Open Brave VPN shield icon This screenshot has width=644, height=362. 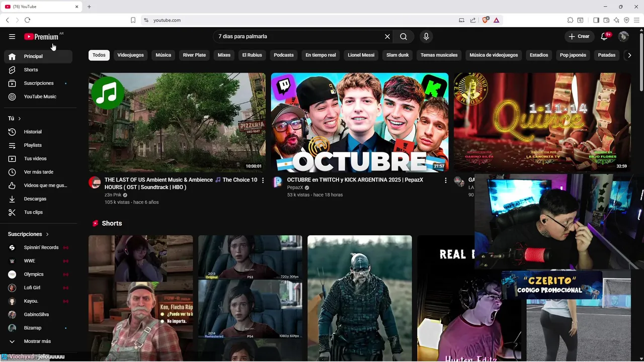(x=626, y=20)
